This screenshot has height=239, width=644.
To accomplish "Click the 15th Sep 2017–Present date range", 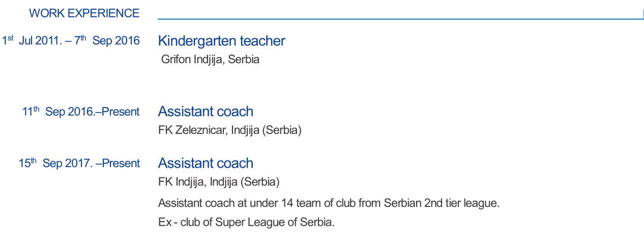I will pyautogui.click(x=79, y=164).
